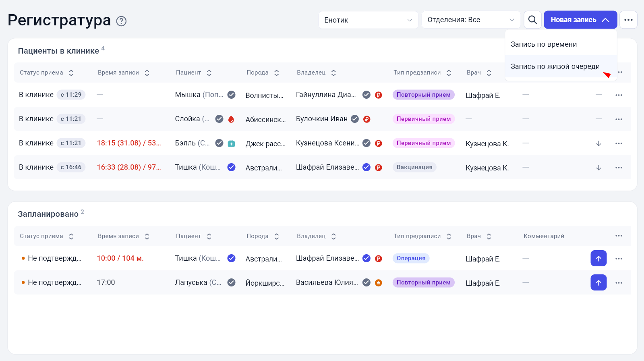Click red time 10:00 / 104 м.
This screenshot has height=361, width=644.
pyautogui.click(x=120, y=258)
